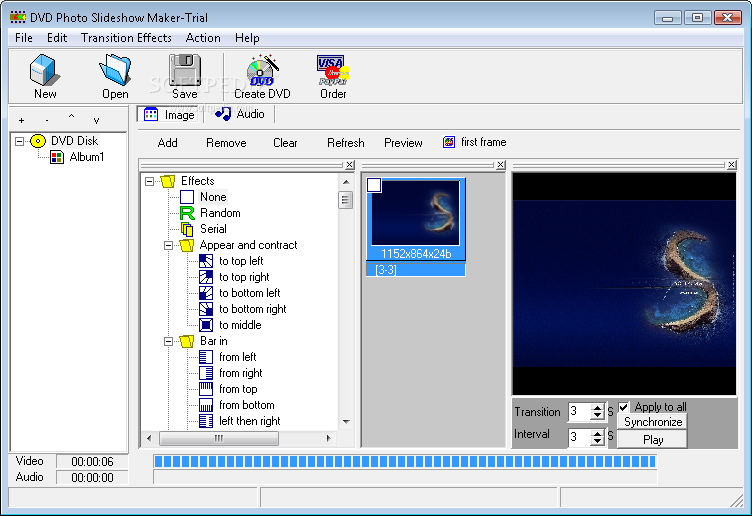Choose the Serial effect icon
Viewport: 752px width, 516px height.
[x=187, y=229]
